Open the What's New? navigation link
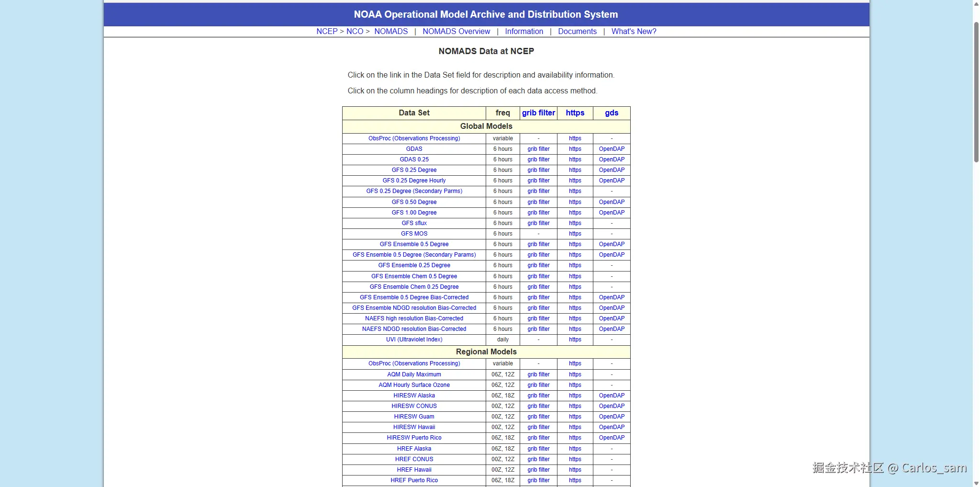Screen dimensions: 980x487 [x=634, y=32]
